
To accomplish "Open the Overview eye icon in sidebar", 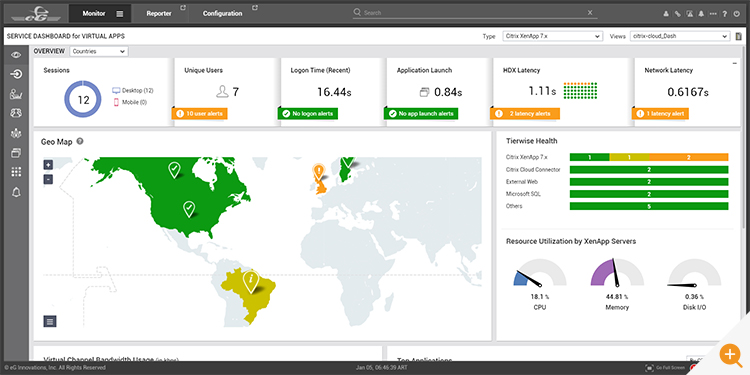I will [x=16, y=55].
